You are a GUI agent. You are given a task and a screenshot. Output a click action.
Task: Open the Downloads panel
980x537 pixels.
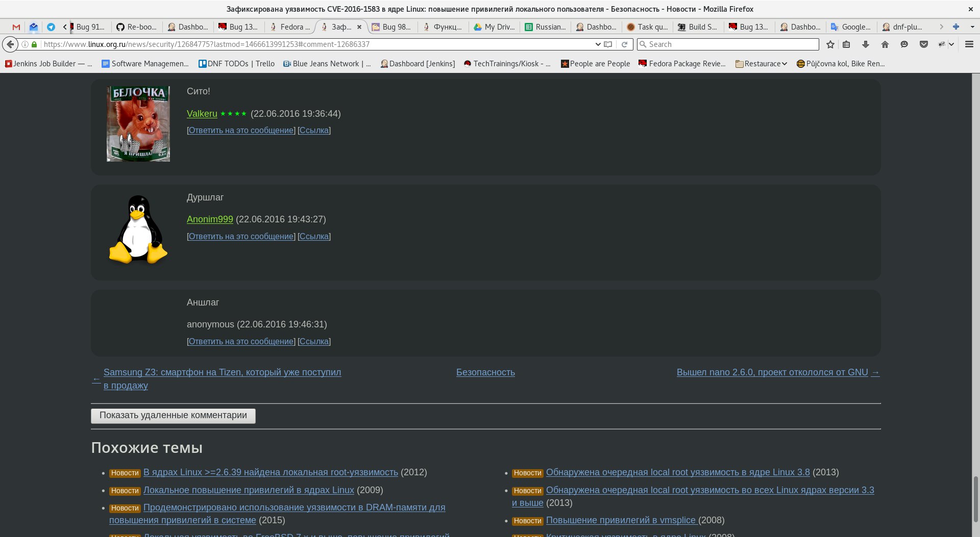(x=866, y=44)
